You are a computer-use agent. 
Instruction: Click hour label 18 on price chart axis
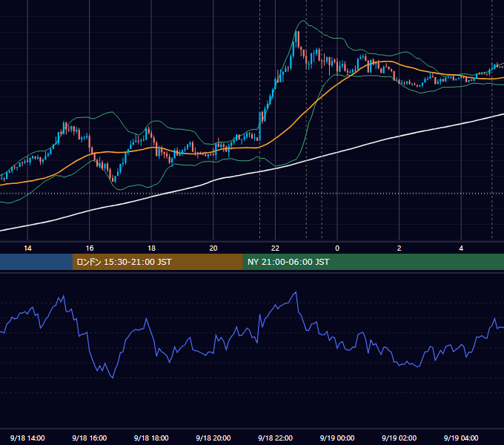point(151,248)
